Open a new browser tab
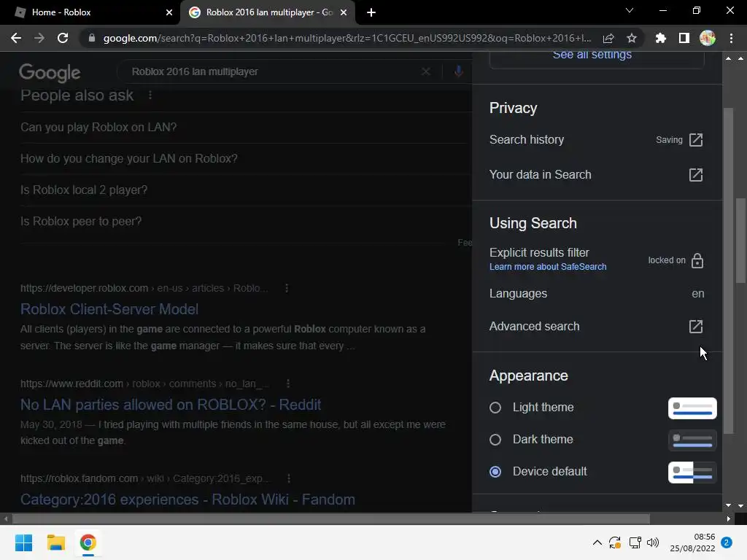 [371, 12]
